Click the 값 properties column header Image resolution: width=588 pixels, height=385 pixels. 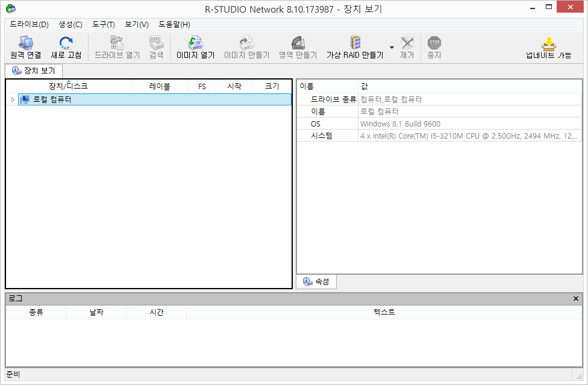470,87
